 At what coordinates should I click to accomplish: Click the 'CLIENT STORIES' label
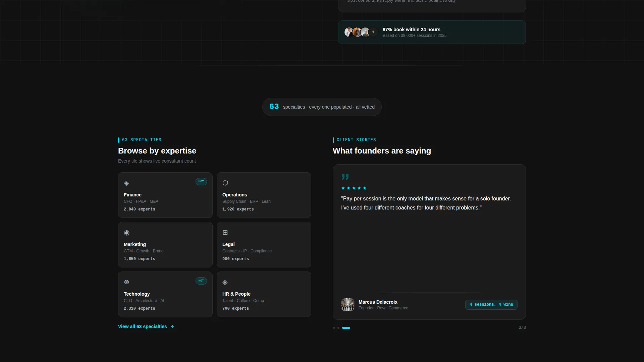click(356, 140)
